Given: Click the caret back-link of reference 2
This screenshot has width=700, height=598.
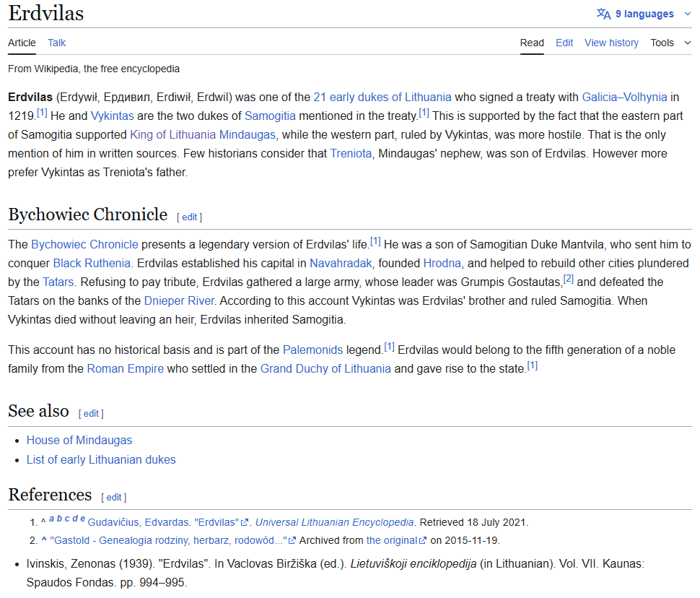Looking at the screenshot, I should [x=44, y=540].
